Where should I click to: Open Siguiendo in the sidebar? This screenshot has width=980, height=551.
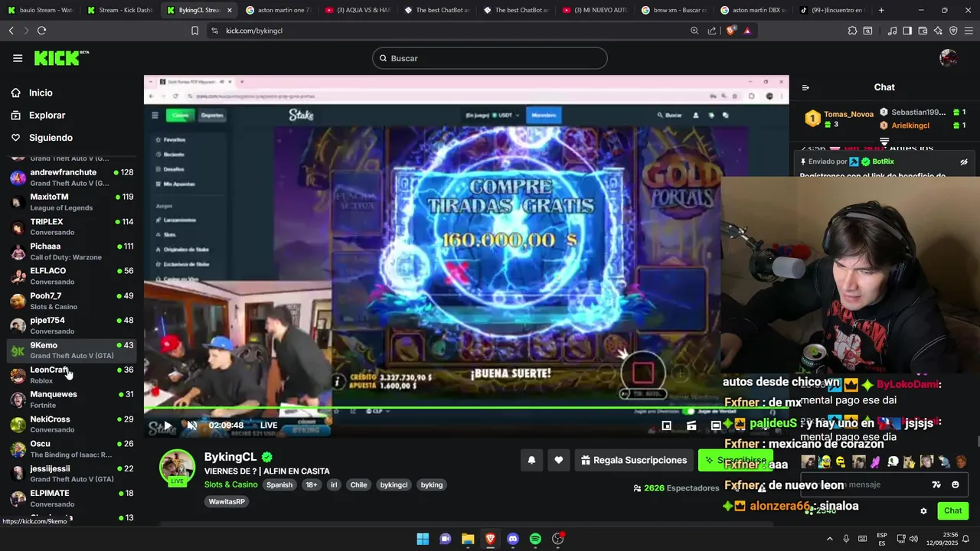pyautogui.click(x=51, y=138)
